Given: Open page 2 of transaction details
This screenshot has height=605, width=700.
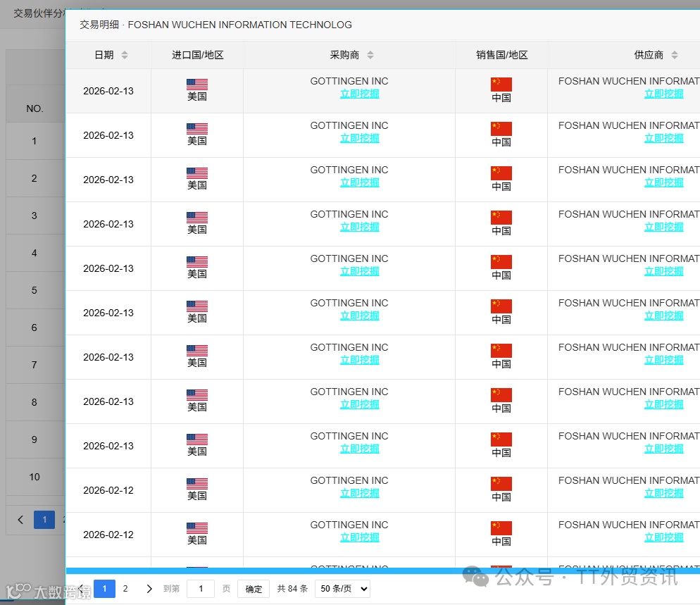Looking at the screenshot, I should (x=125, y=589).
